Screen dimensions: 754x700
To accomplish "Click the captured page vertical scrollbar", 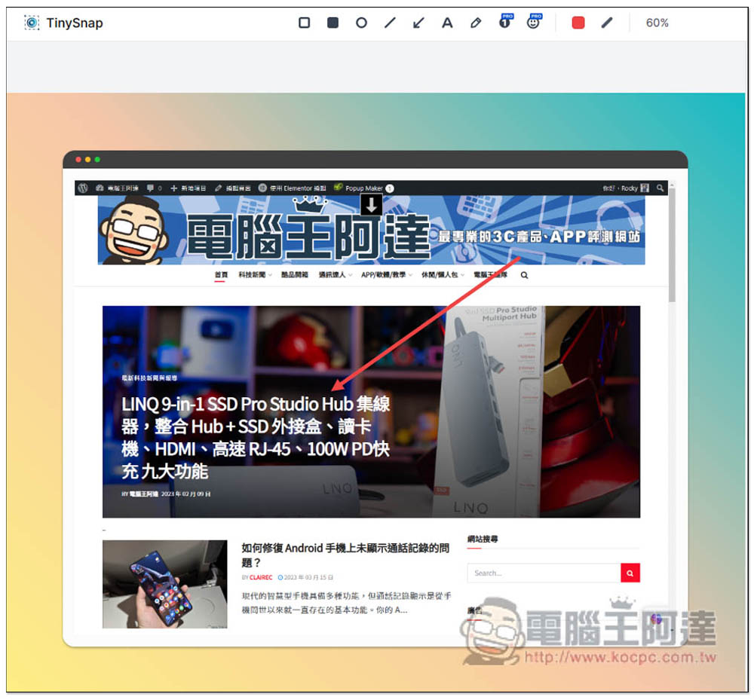I will coord(672,245).
